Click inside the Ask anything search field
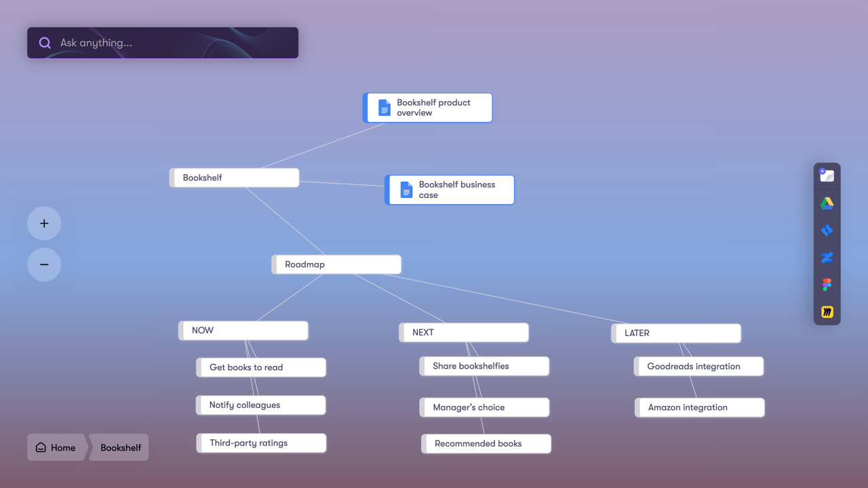Image resolution: width=868 pixels, height=488 pixels. [163, 42]
